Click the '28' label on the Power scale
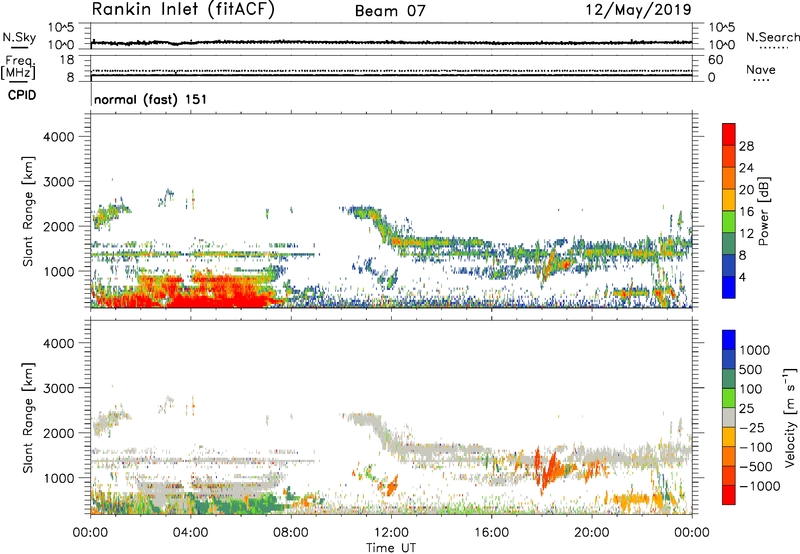The height and width of the screenshot is (554, 800). click(x=746, y=146)
